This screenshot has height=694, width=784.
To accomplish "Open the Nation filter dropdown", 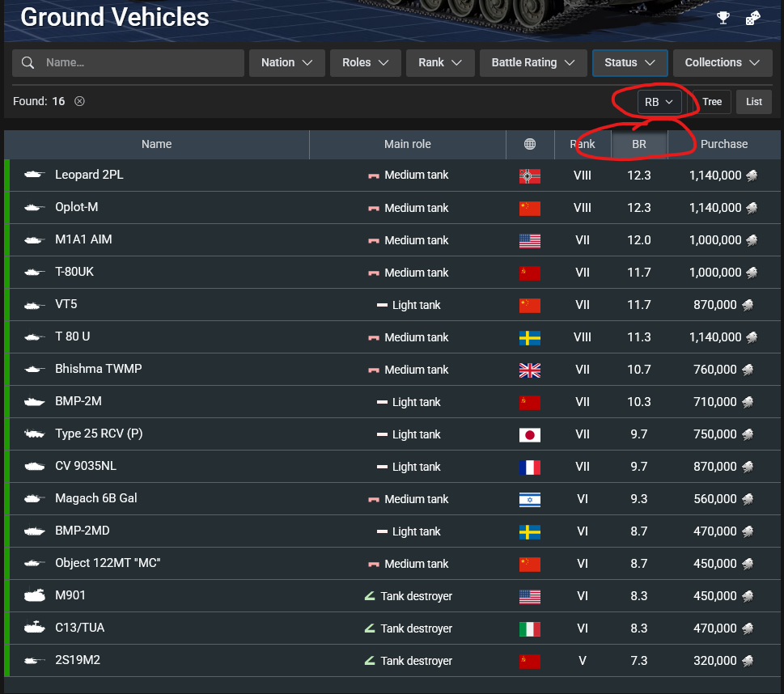I will click(287, 63).
